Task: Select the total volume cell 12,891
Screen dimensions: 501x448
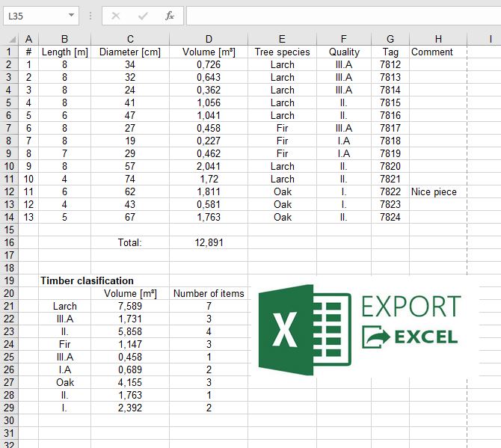Action: (x=209, y=242)
